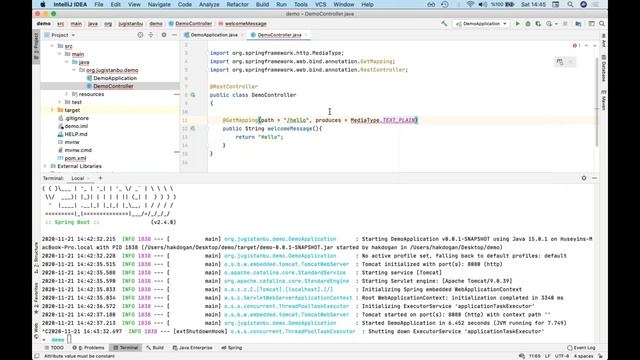The height and width of the screenshot is (360, 640).
Task: Click the Stop process icon in toolbar
Action: point(565,24)
